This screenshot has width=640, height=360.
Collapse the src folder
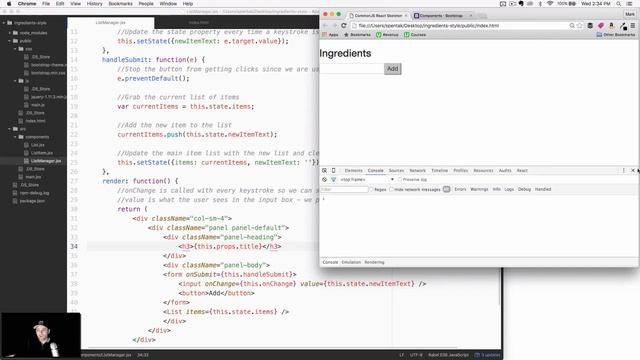10,129
